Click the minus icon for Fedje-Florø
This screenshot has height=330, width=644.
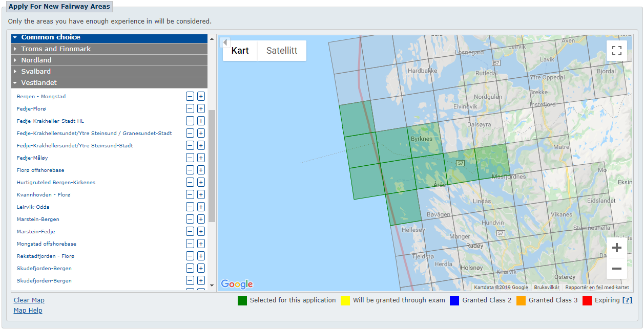tap(190, 108)
